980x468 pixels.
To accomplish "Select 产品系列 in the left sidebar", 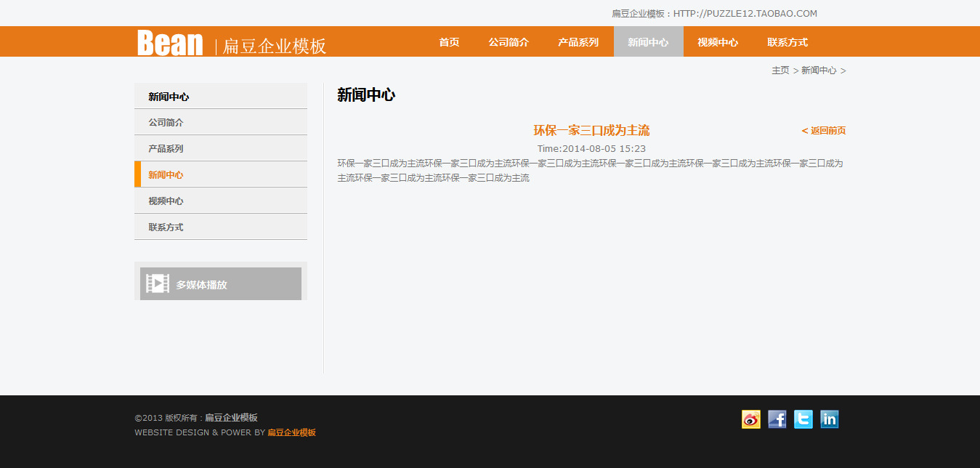I will coord(166,149).
